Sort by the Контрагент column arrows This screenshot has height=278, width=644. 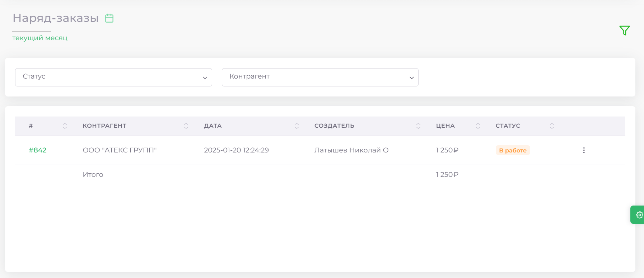point(186,126)
